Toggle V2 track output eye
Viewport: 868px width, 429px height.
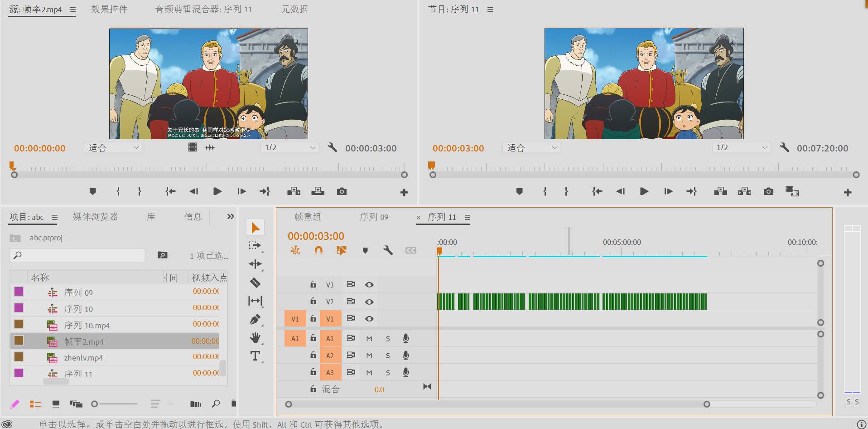tap(369, 302)
